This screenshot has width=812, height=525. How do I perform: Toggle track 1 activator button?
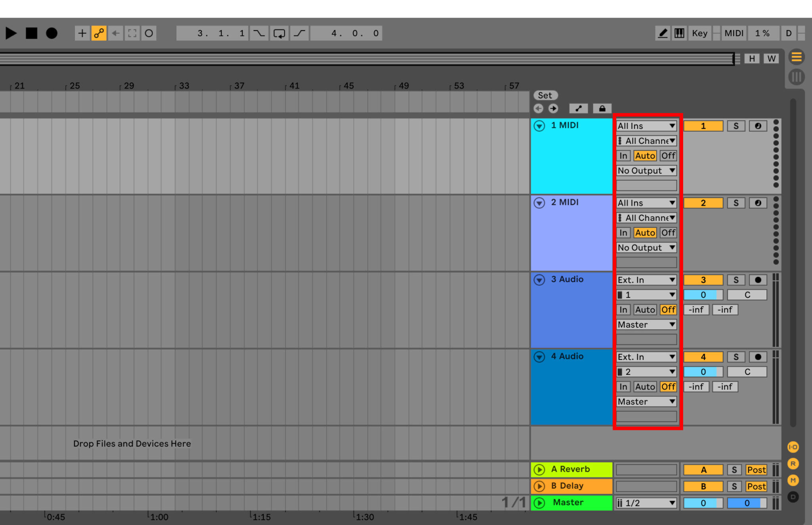[x=703, y=126]
